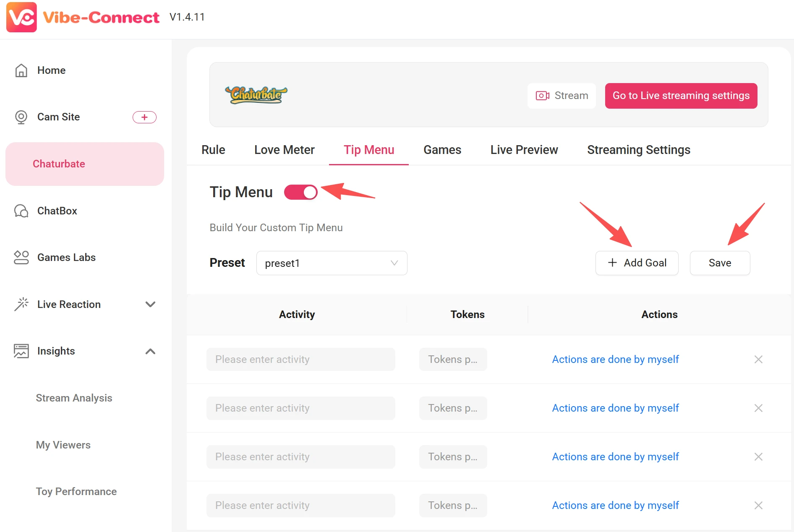Screen dimensions: 794x532
Task: Turn off the Tip Menu toggle
Action: point(300,192)
